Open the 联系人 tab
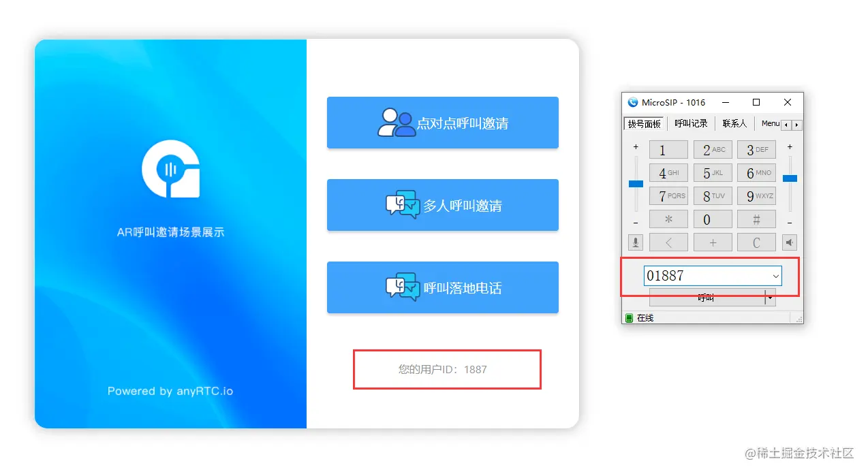The image size is (868, 474). [734, 123]
